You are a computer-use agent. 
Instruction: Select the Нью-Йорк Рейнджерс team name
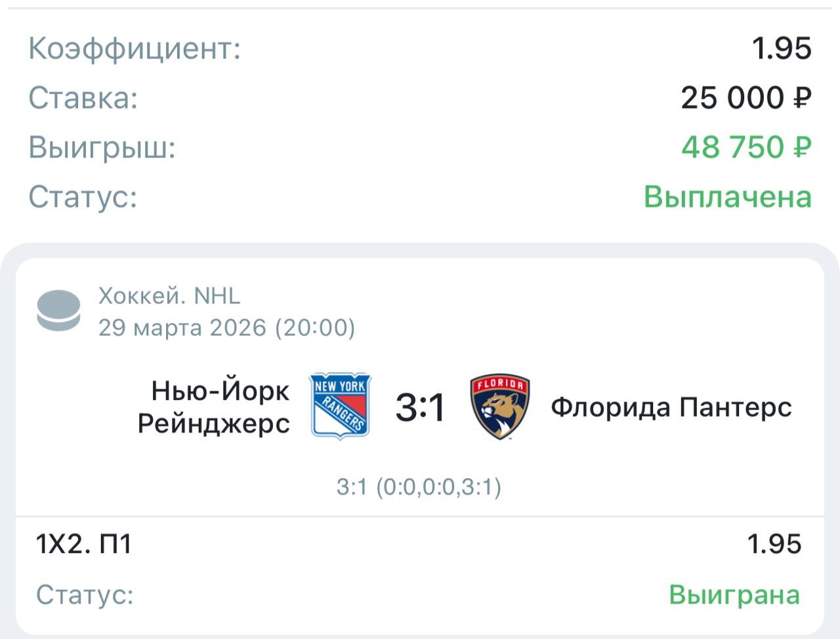tap(214, 407)
